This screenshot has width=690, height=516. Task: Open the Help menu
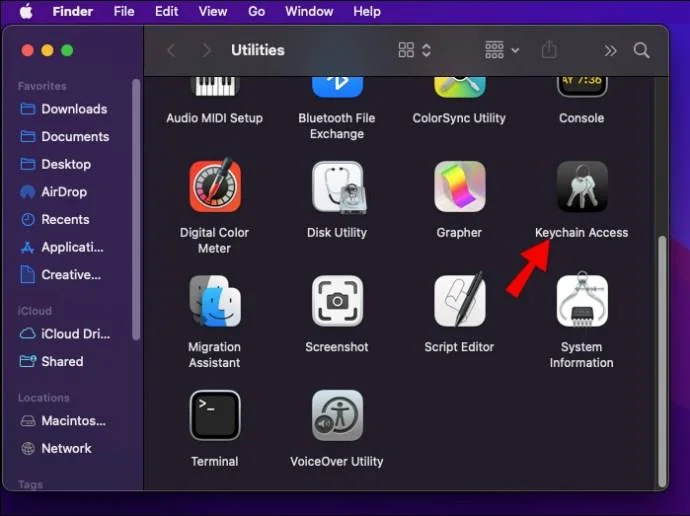tap(367, 11)
